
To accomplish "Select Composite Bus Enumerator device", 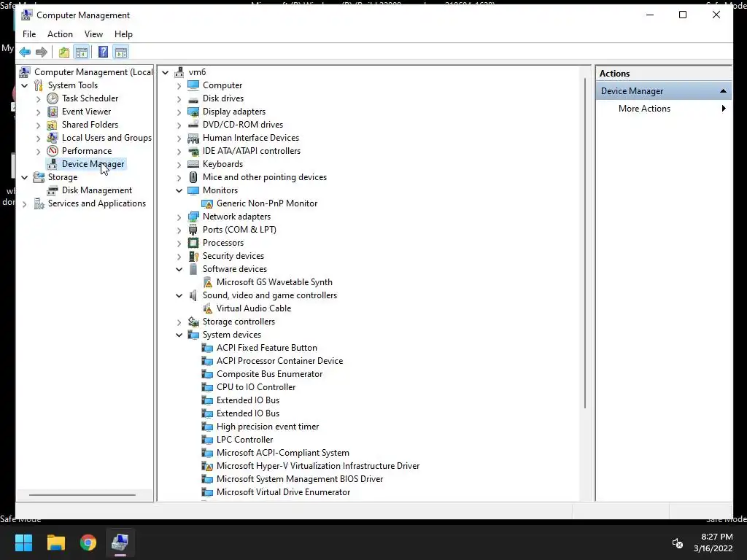I will point(270,374).
